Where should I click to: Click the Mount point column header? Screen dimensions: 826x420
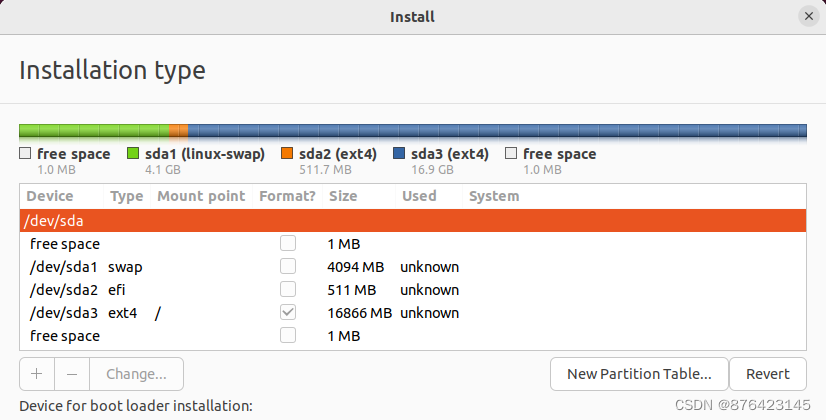(201, 196)
